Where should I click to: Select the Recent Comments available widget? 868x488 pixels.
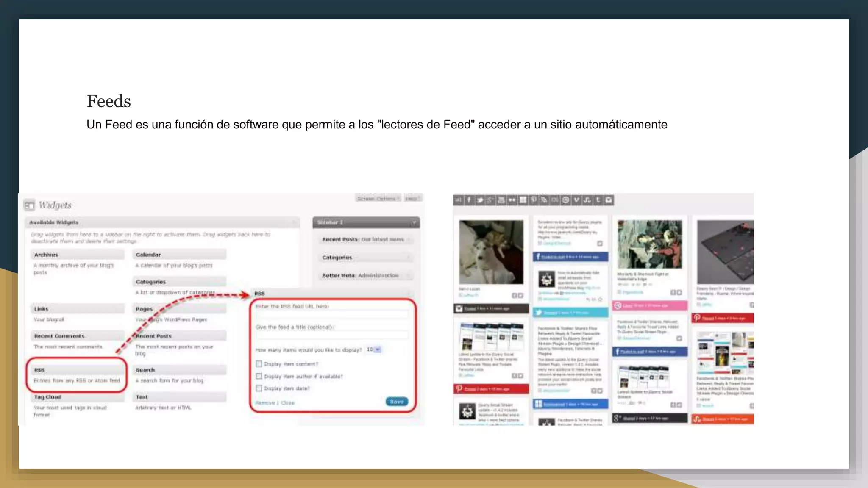[x=78, y=336]
